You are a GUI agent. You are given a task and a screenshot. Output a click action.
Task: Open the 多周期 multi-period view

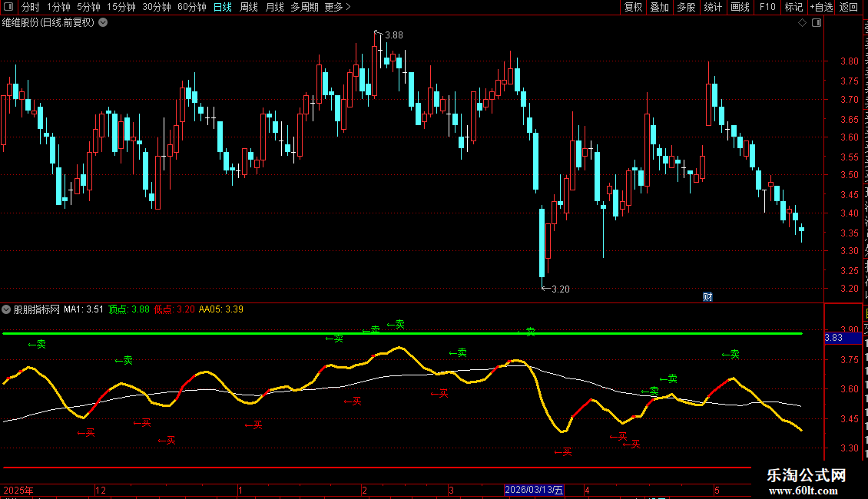(x=304, y=7)
